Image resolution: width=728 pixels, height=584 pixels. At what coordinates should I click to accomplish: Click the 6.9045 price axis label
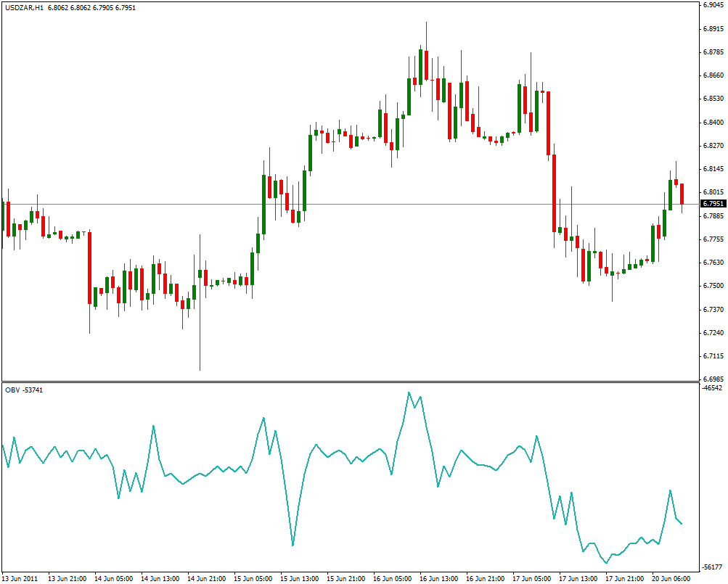pyautogui.click(x=713, y=4)
